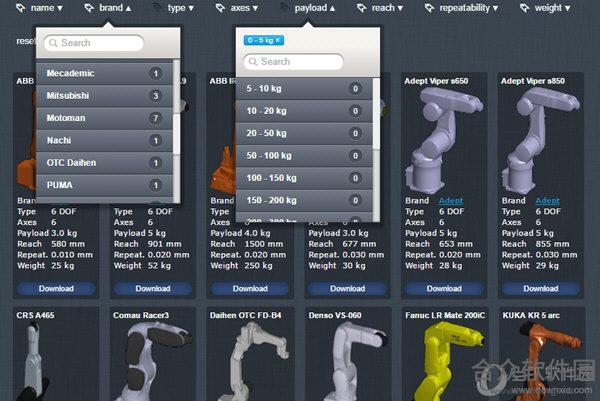Collapse the brand filter dropdown
Screen dimensions: 600x401
click(115, 8)
